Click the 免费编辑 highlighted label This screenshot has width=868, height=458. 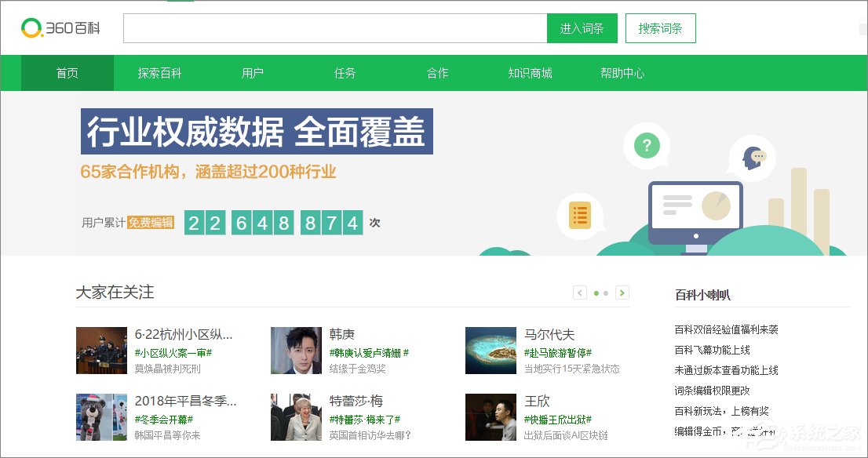pos(151,223)
